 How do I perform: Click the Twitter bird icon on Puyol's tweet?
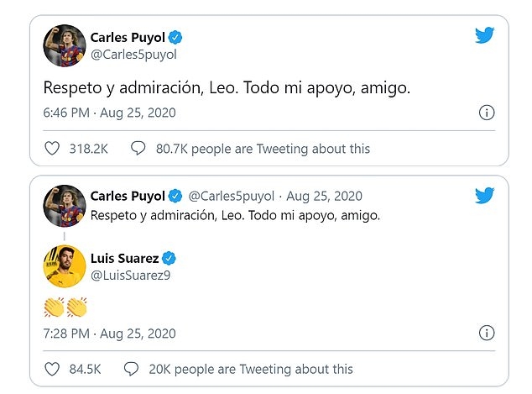click(x=485, y=36)
